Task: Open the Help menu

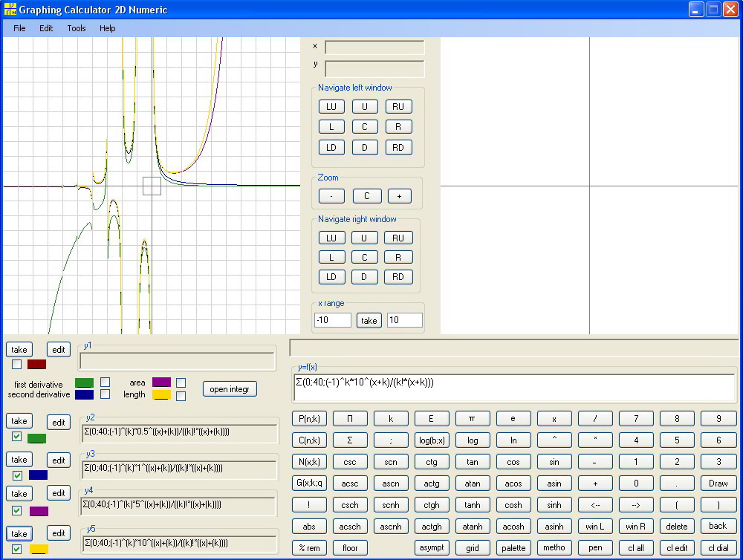Action: pyautogui.click(x=108, y=28)
